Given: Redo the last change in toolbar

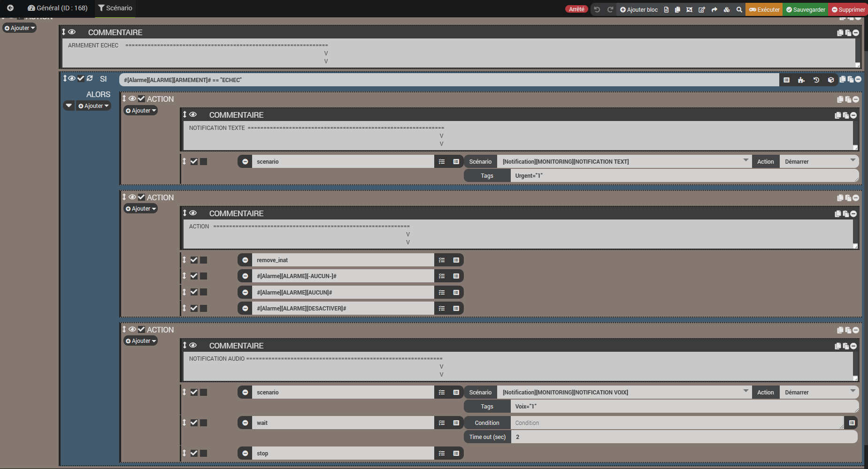Looking at the screenshot, I should click(610, 9).
